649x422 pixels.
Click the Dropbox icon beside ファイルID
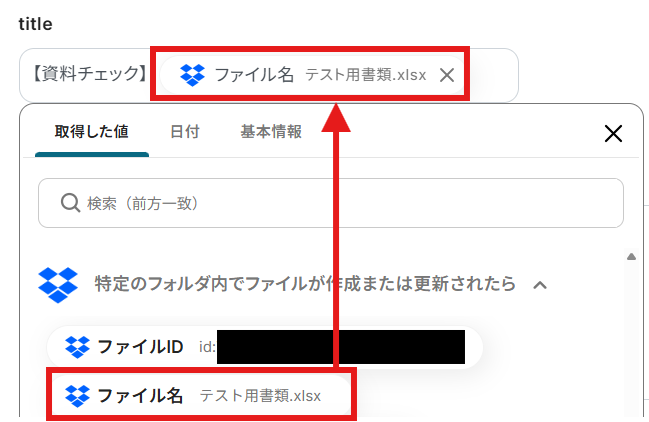click(77, 347)
